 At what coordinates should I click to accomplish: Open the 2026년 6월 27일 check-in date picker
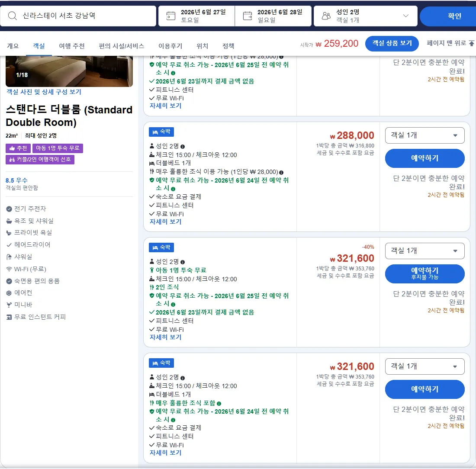click(x=196, y=16)
